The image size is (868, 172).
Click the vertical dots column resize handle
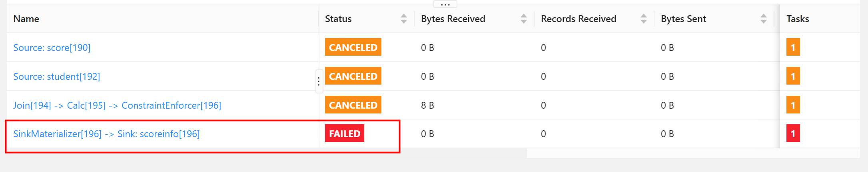(319, 81)
